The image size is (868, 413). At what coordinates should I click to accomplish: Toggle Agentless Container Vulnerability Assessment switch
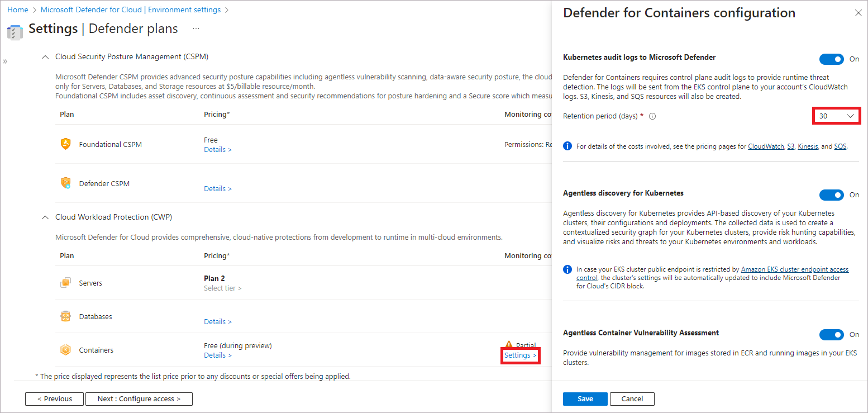832,334
